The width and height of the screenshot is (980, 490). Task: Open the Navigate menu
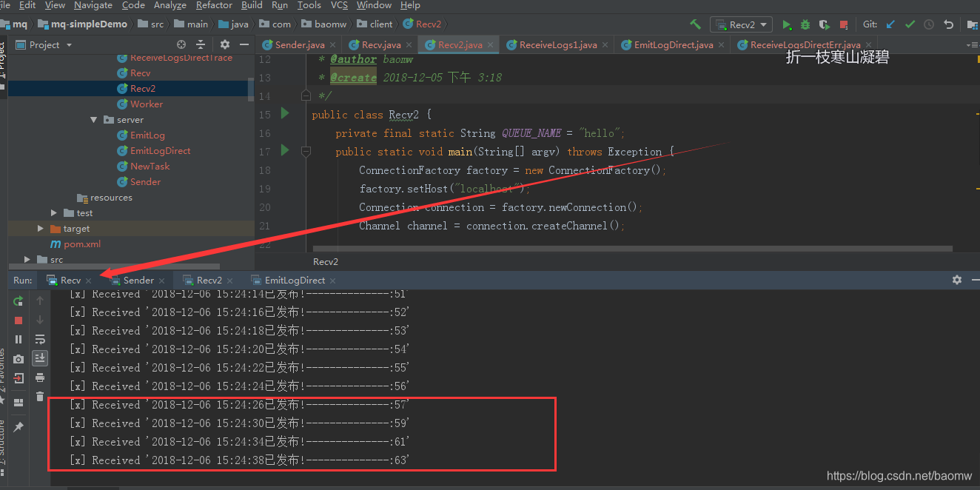[x=93, y=5]
